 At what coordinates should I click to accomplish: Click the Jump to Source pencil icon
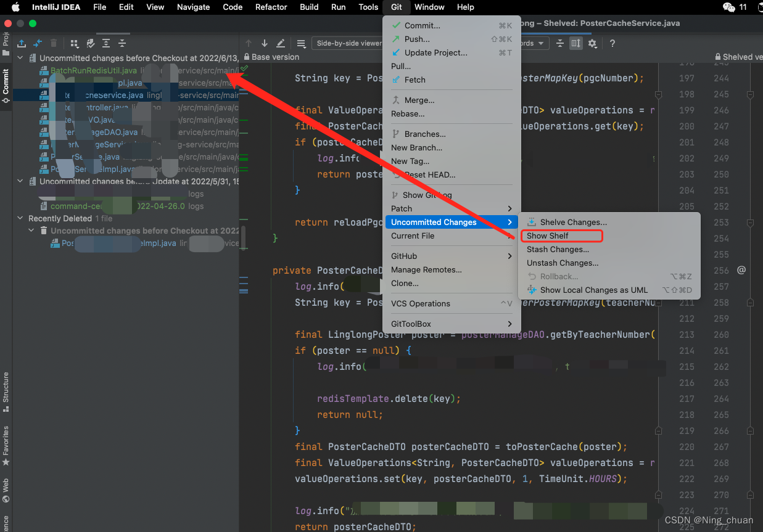tap(281, 43)
